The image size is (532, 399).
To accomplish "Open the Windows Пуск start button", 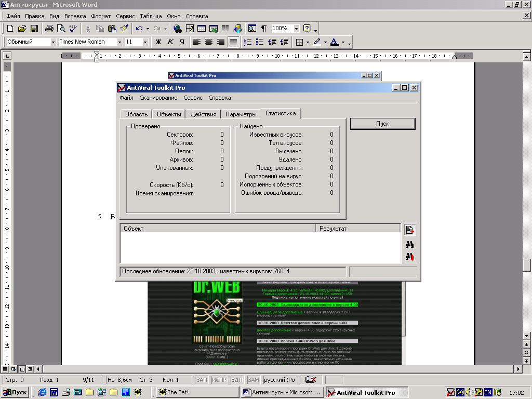I will pos(15,392).
